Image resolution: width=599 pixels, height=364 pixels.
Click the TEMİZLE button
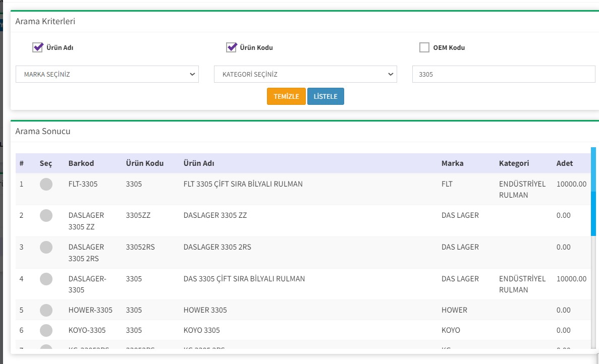coord(286,96)
